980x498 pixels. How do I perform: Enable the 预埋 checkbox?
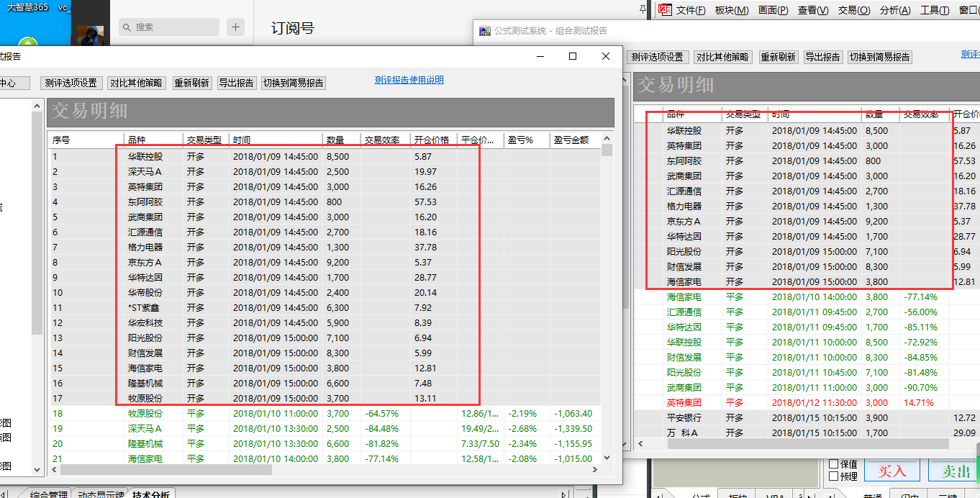[x=834, y=476]
